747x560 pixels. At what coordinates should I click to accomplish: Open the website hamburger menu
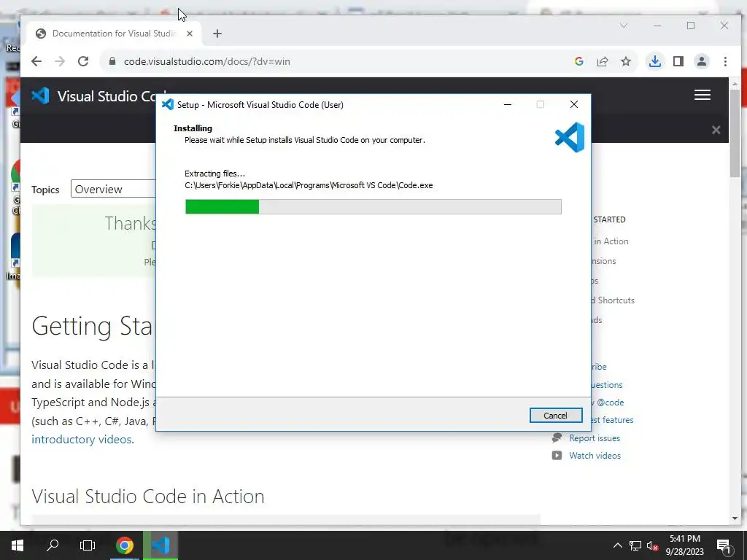click(x=703, y=95)
